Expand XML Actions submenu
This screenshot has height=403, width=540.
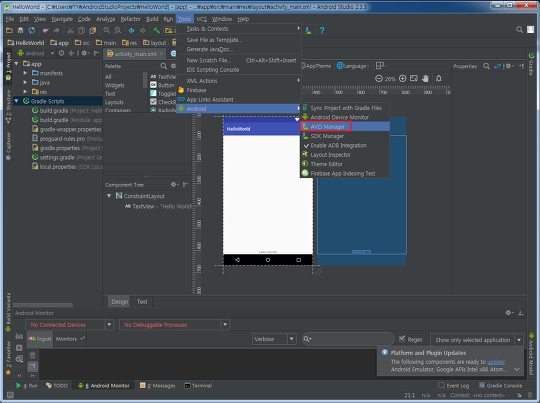[x=239, y=81]
